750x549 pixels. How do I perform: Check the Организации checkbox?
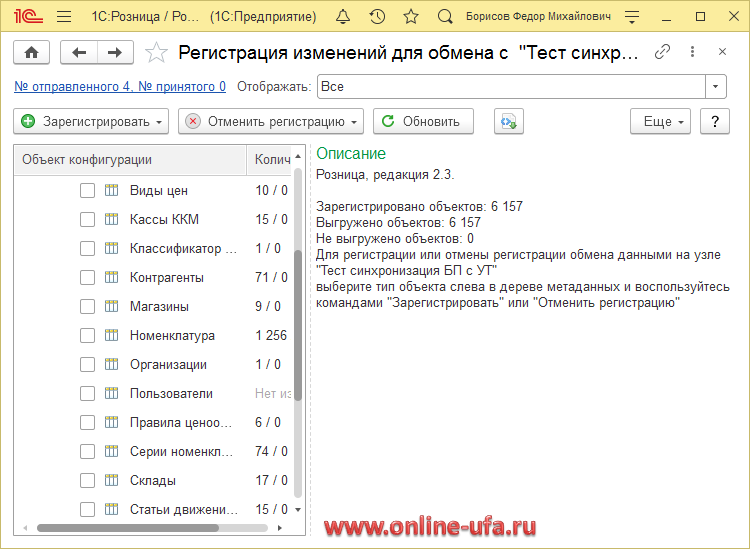click(87, 364)
